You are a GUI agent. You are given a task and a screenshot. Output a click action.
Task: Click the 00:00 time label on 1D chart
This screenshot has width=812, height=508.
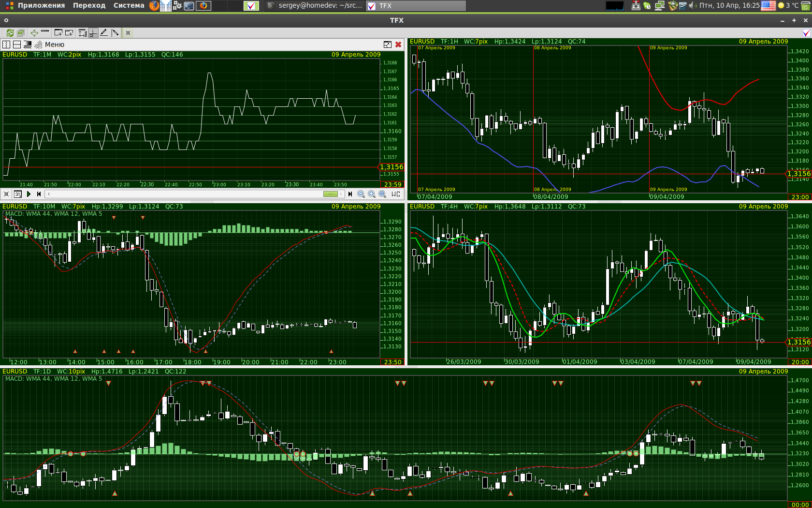pos(800,505)
